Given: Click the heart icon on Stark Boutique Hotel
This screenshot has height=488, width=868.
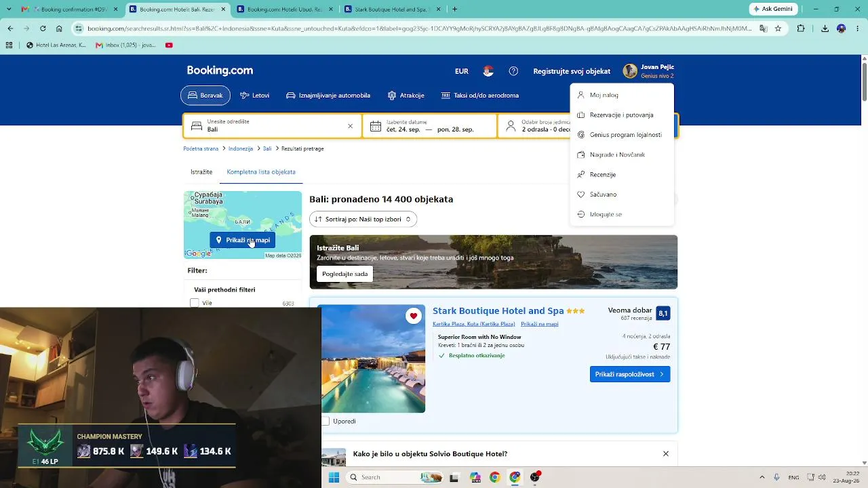Looking at the screenshot, I should pos(414,316).
